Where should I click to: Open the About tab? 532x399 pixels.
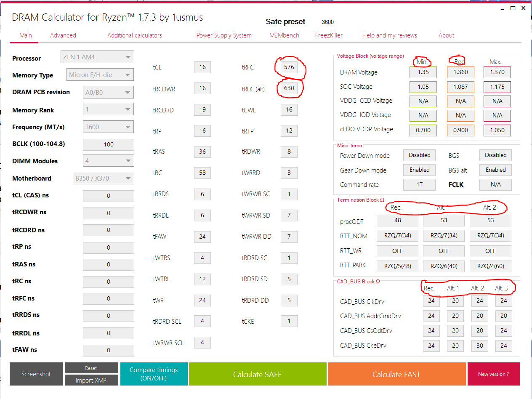point(447,35)
